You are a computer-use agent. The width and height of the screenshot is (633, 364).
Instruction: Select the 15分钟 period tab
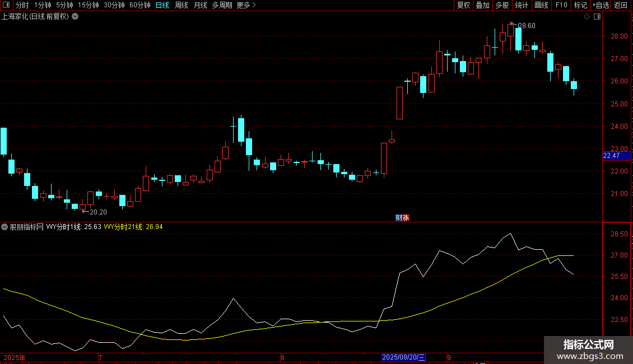pyautogui.click(x=89, y=5)
